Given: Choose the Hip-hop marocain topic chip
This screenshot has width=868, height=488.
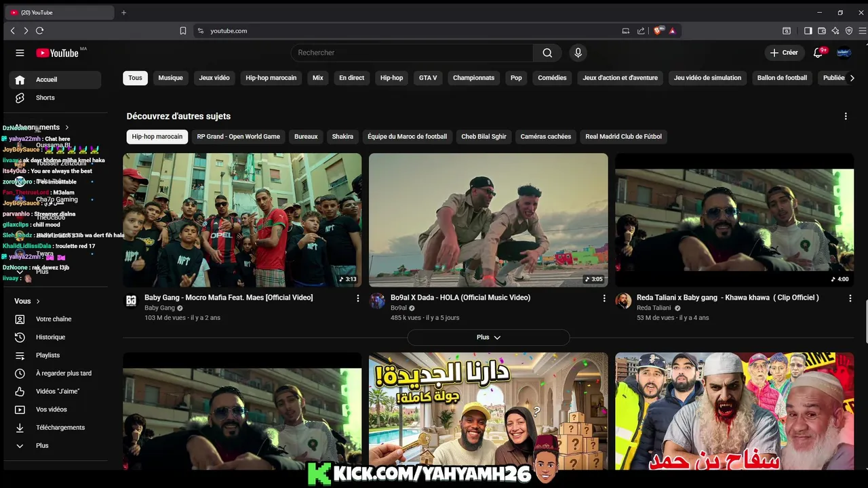Looking at the screenshot, I should coord(157,137).
